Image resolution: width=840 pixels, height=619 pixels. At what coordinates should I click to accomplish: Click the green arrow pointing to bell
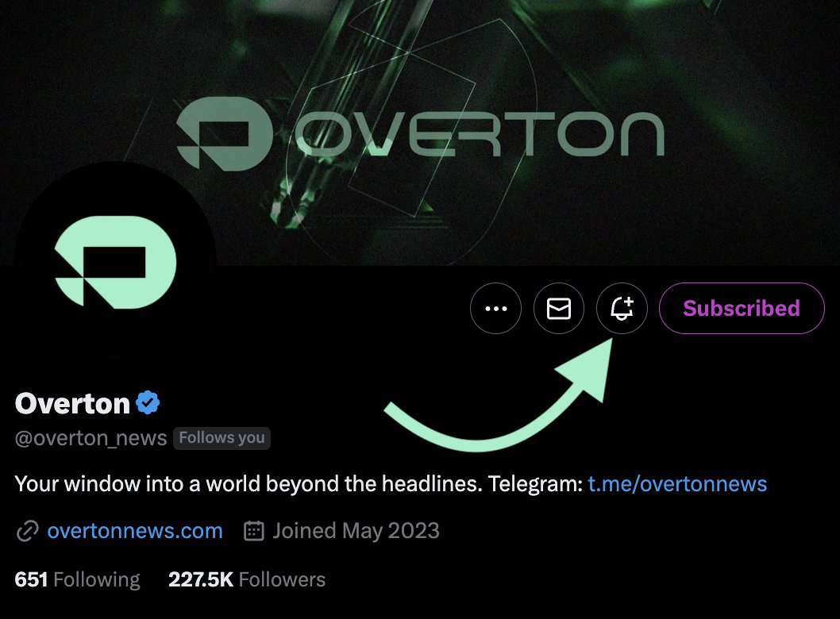click(499, 396)
